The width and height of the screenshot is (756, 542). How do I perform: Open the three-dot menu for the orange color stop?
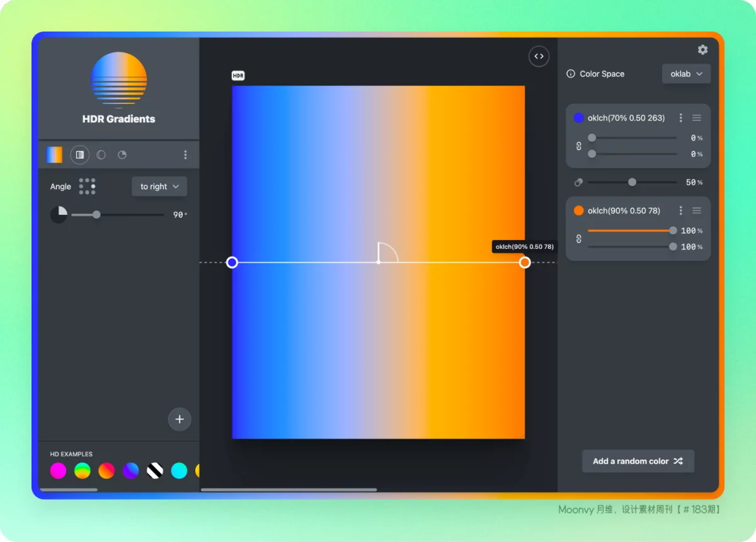(x=680, y=210)
